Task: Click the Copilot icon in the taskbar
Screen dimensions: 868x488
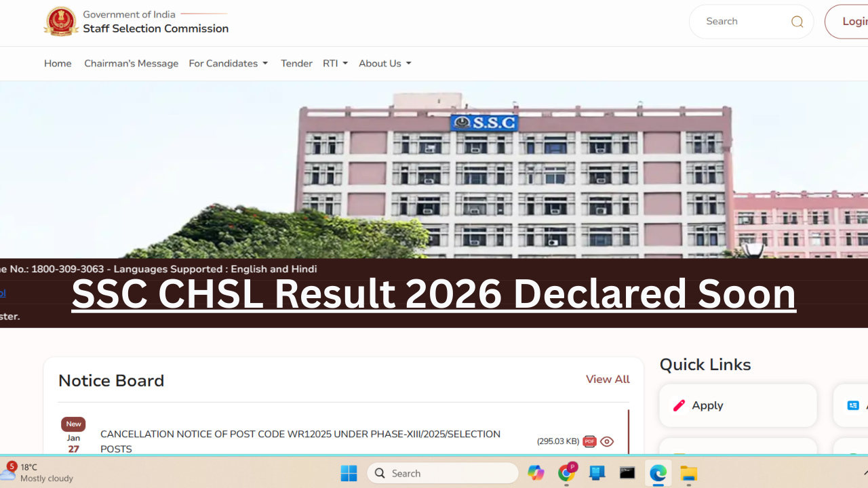Action: (x=536, y=473)
